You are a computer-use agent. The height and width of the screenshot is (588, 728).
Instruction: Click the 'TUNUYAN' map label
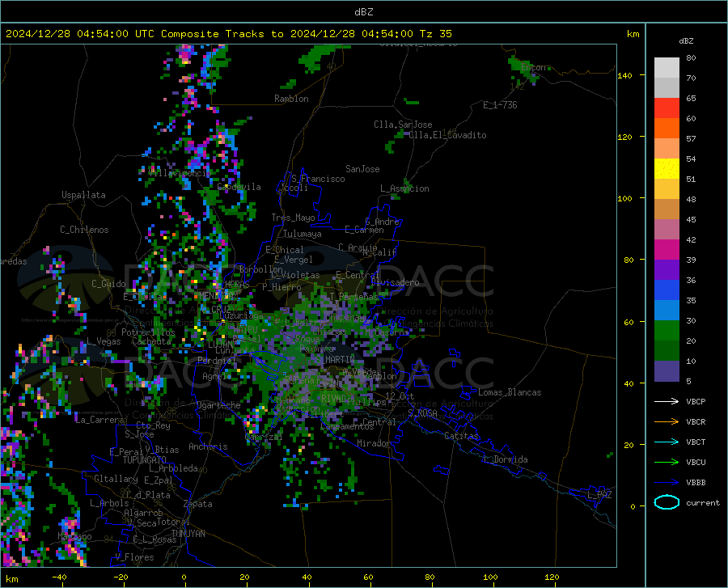coord(188,534)
